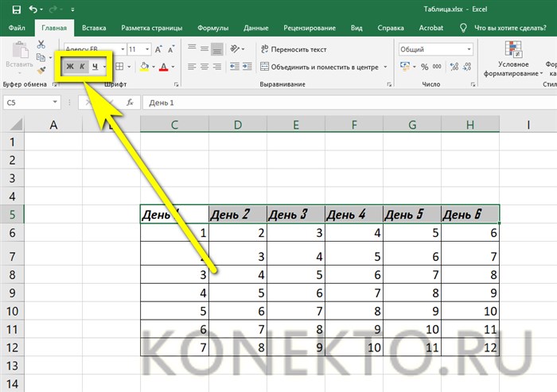Align text to the bottom
The height and width of the screenshot is (392, 557).
pos(217,49)
